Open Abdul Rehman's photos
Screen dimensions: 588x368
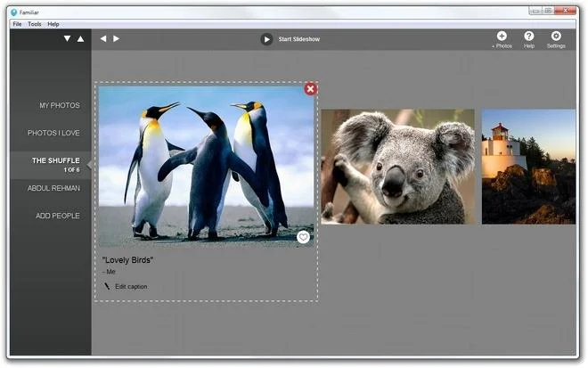click(x=53, y=188)
